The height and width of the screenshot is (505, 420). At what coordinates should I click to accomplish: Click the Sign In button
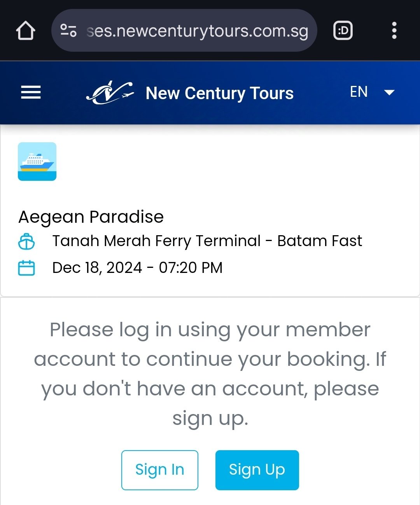click(159, 470)
